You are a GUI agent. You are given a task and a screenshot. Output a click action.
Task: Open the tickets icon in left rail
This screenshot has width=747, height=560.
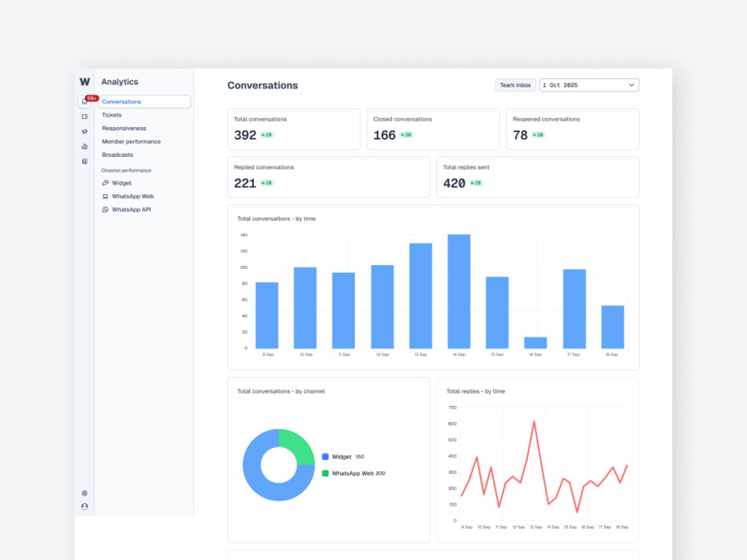[84, 116]
